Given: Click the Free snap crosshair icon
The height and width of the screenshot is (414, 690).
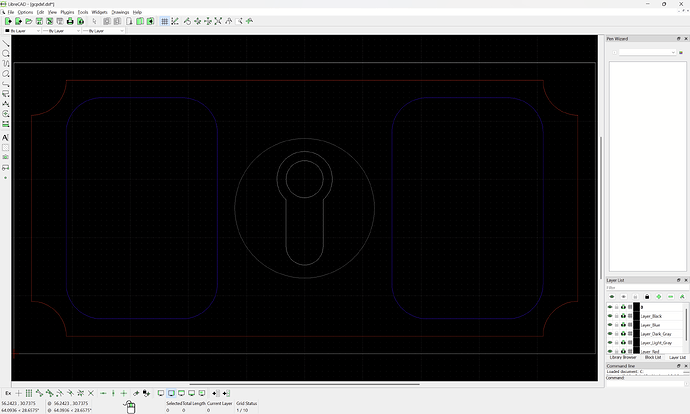Looking at the screenshot, I should click(x=18, y=393).
